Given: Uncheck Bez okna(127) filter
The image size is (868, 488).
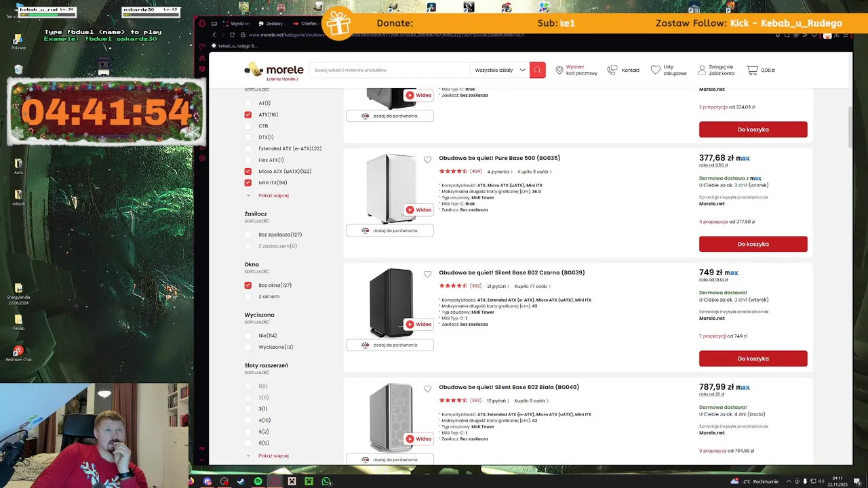Looking at the screenshot, I should pyautogui.click(x=248, y=285).
